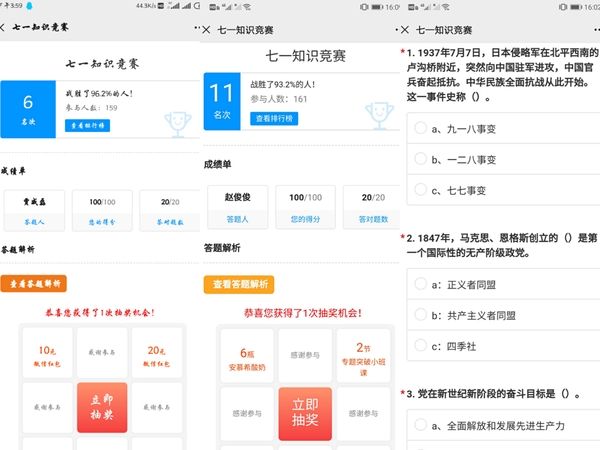The height and width of the screenshot is (450, 600).
Task: Close the results page showing rank 11
Action: [207, 29]
